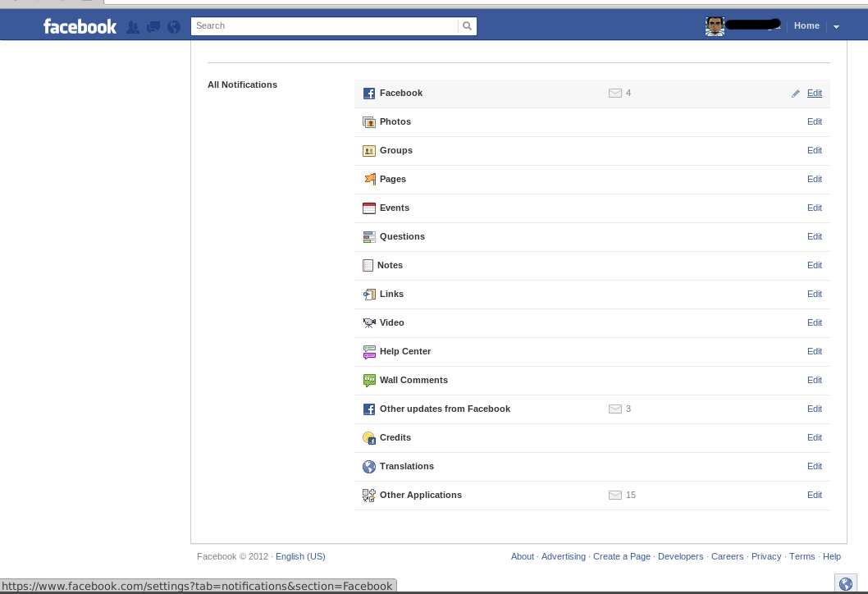Click the Video camera icon
The image size is (868, 594).
pyautogui.click(x=369, y=322)
